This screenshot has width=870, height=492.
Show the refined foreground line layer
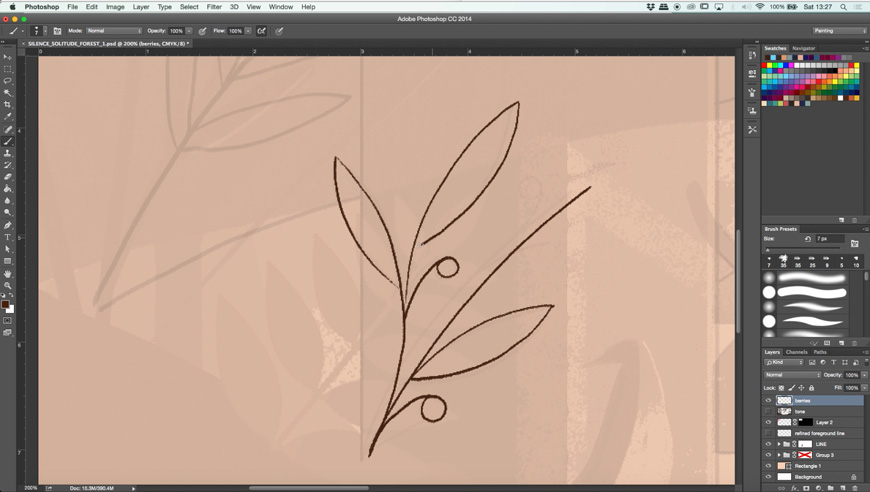tap(768, 433)
